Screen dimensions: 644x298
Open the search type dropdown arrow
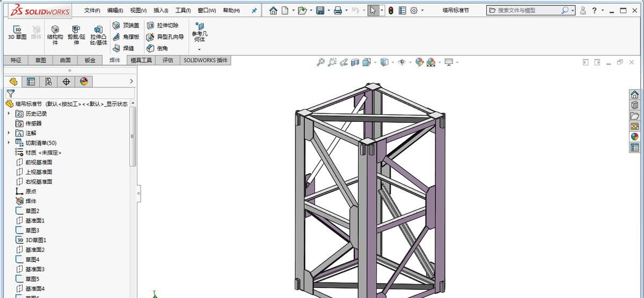573,10
